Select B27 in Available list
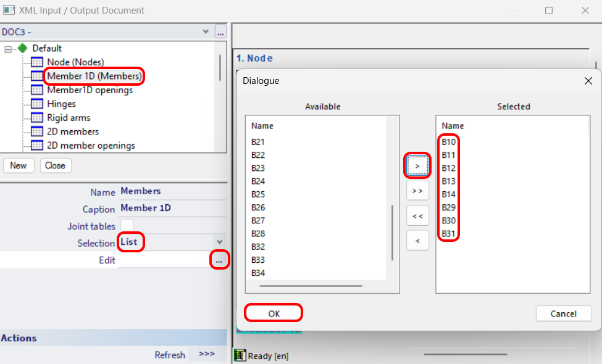Screen dimensions: 602x364 (x=258, y=220)
